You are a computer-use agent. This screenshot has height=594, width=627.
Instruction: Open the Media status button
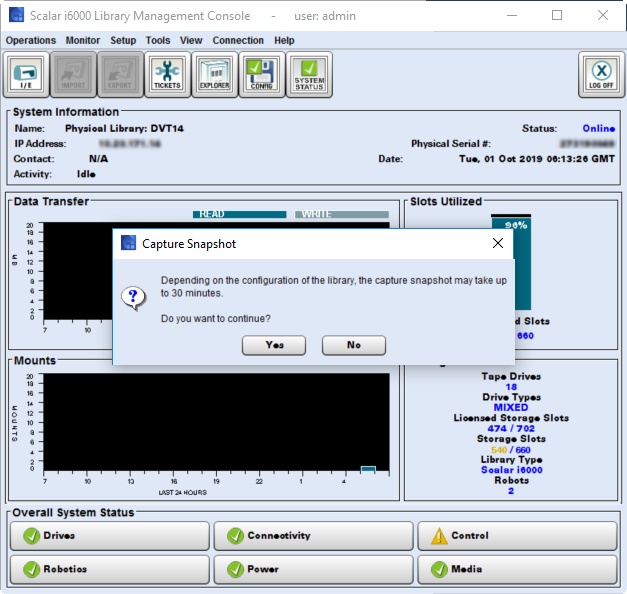[x=517, y=569]
